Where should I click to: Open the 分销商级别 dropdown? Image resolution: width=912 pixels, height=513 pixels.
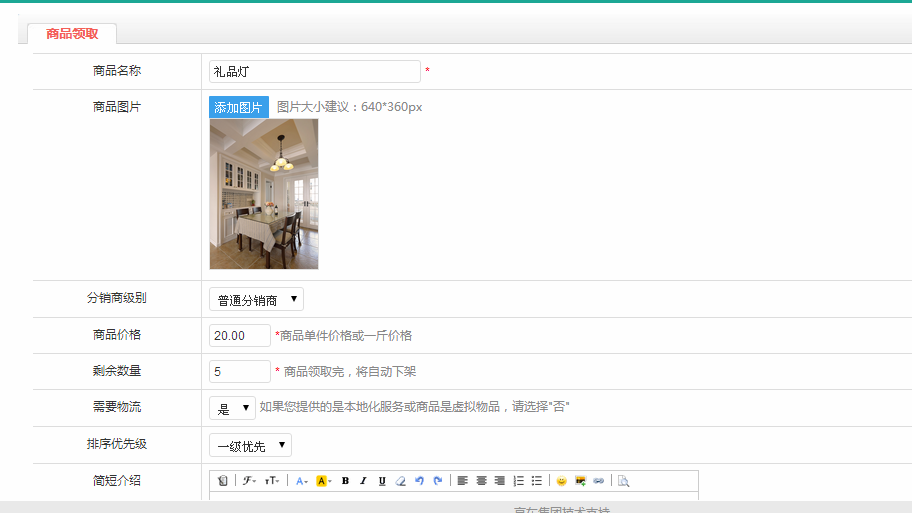point(256,299)
